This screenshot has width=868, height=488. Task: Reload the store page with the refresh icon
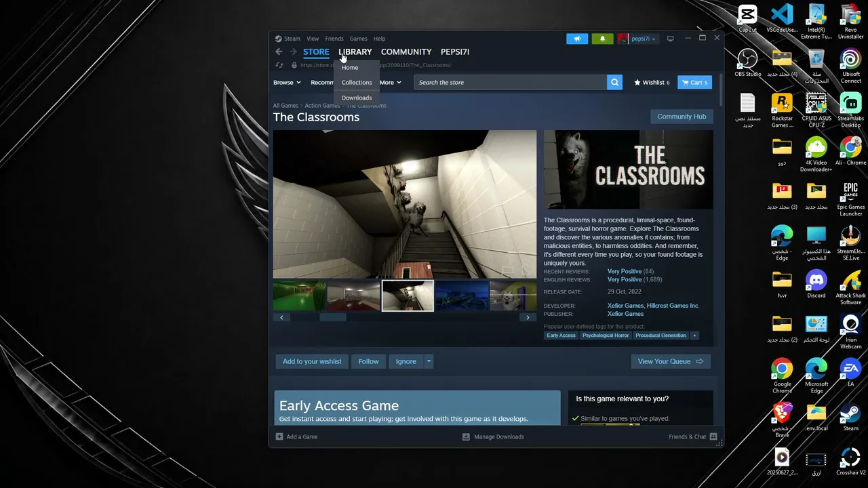tap(279, 65)
